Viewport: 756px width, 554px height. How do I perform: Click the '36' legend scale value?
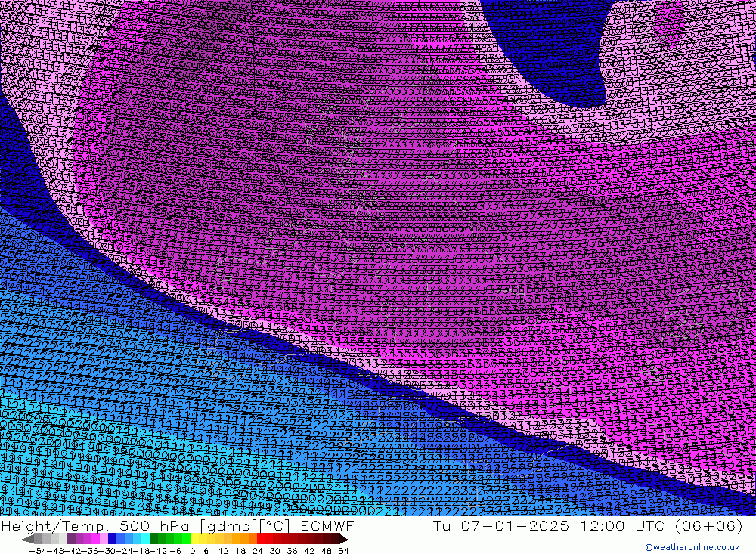pos(292,551)
